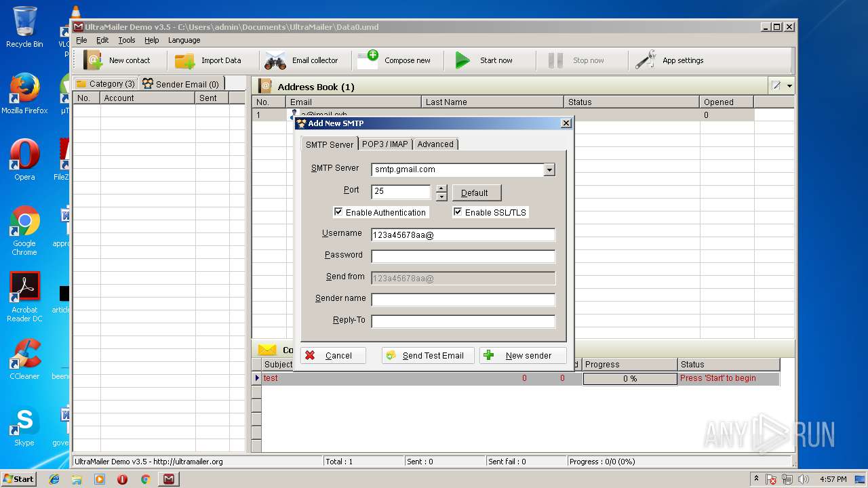
Task: Click the edit pencil icon in Address Book header
Action: click(x=776, y=85)
